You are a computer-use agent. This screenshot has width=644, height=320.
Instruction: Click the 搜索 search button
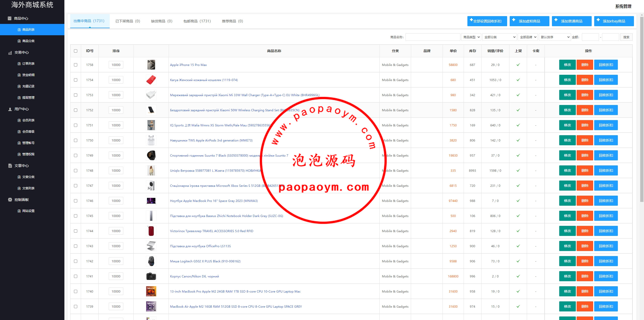(x=626, y=37)
